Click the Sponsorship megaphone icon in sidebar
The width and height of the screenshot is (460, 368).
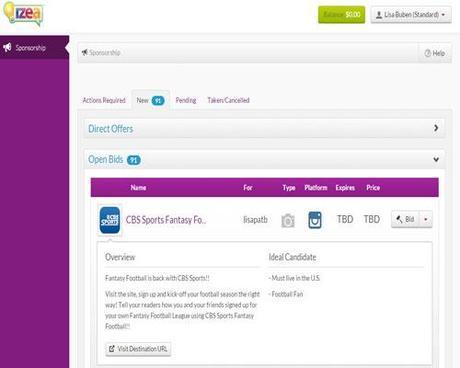click(7, 47)
